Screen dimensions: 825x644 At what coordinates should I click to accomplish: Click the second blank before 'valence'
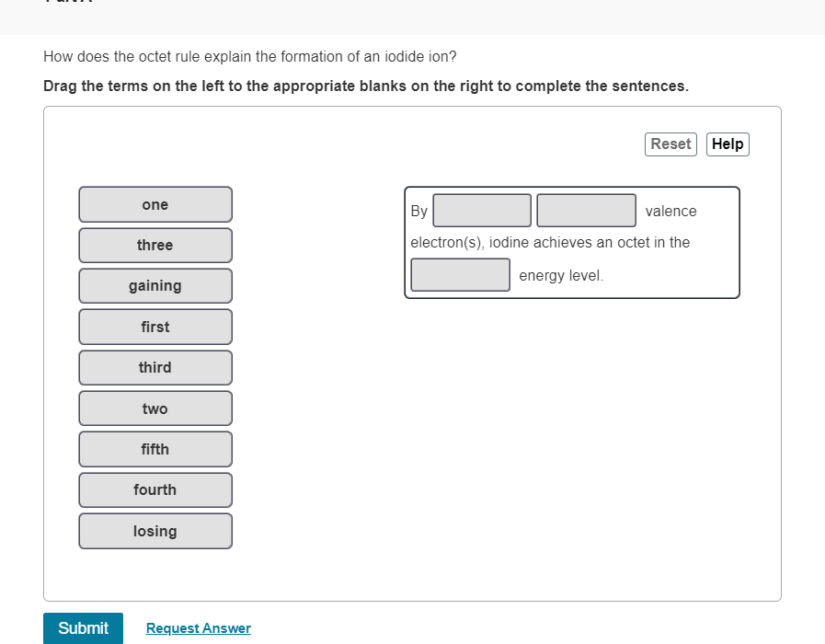point(586,210)
